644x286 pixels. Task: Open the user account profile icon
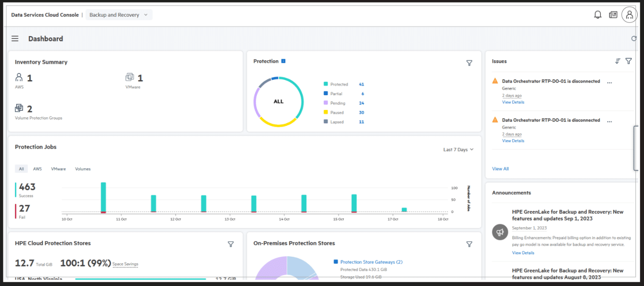tap(629, 15)
